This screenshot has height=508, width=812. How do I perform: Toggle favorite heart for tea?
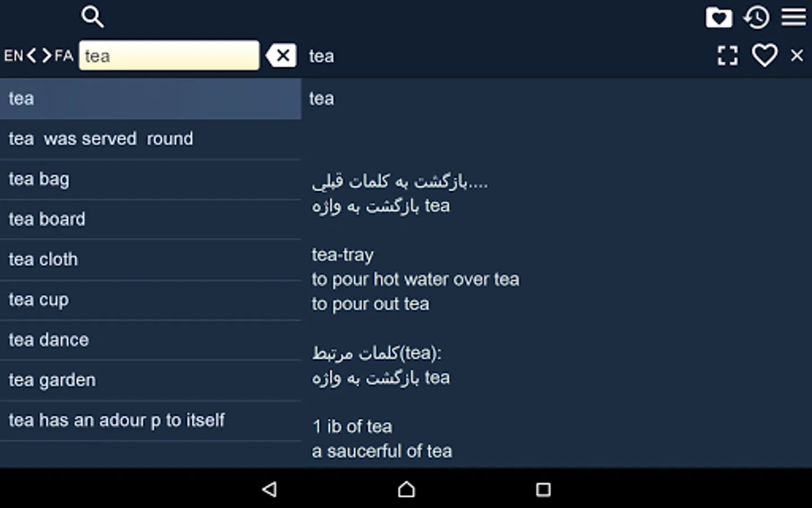pyautogui.click(x=765, y=55)
